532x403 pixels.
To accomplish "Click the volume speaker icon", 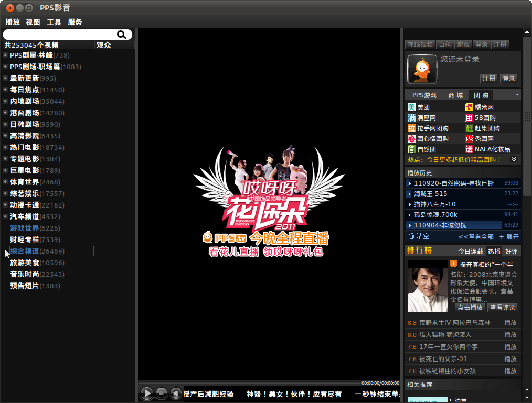I will pos(176,393).
